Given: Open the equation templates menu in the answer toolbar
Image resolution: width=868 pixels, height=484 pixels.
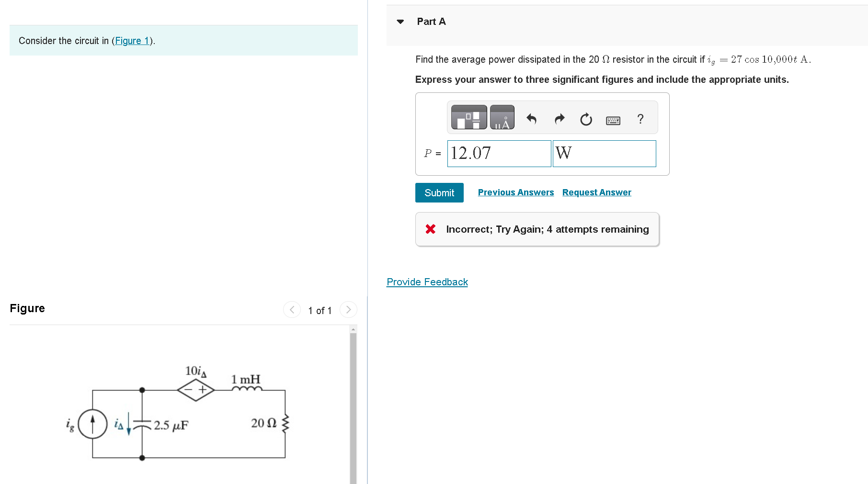Looking at the screenshot, I should pyautogui.click(x=468, y=117).
